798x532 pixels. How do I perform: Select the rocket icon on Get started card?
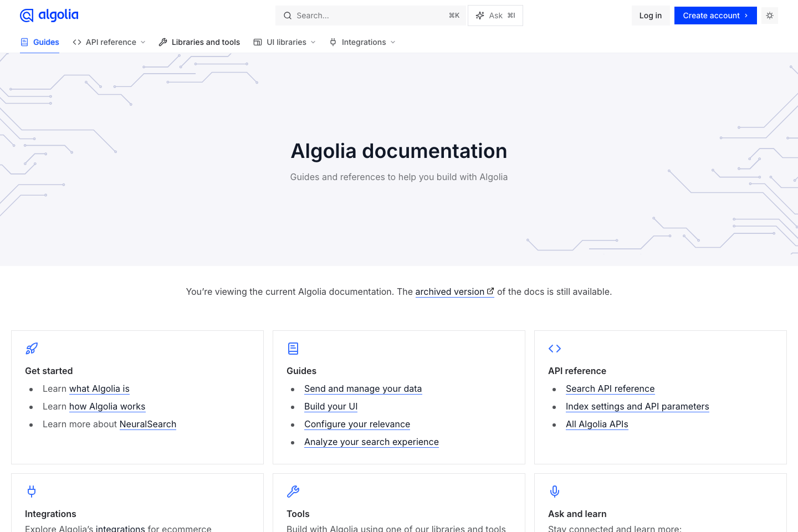(32, 348)
